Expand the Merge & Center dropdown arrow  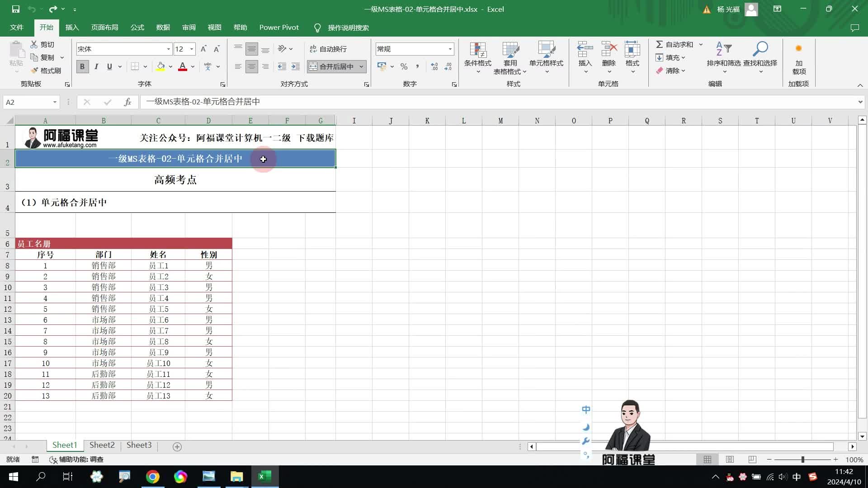361,66
